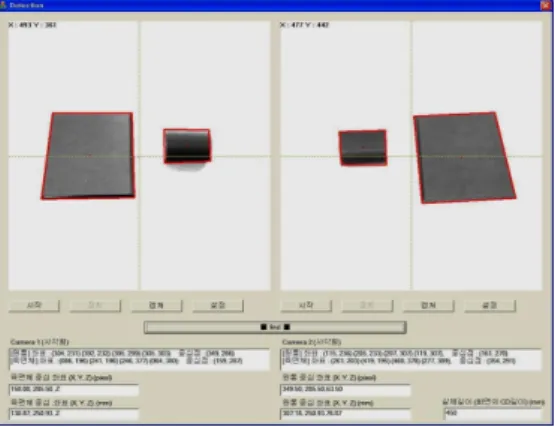Click the small dark block in Camera 1 view

pos(187,146)
